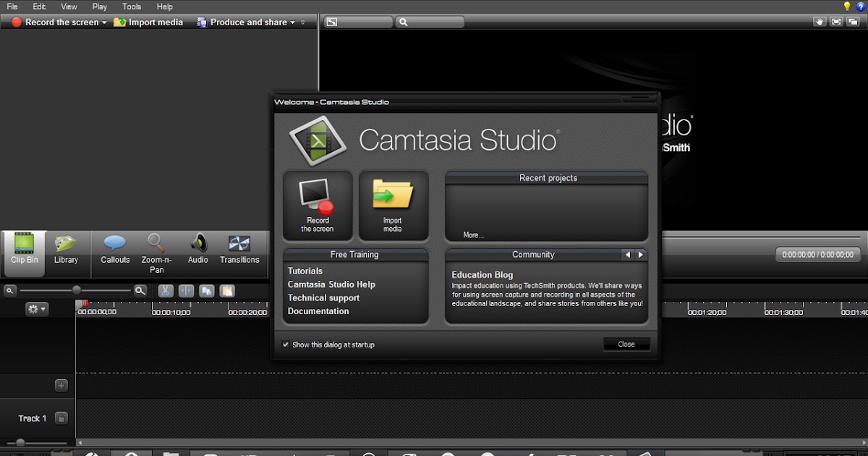
Task: Click the playhead marker at 00:00:00;00
Action: (x=85, y=304)
